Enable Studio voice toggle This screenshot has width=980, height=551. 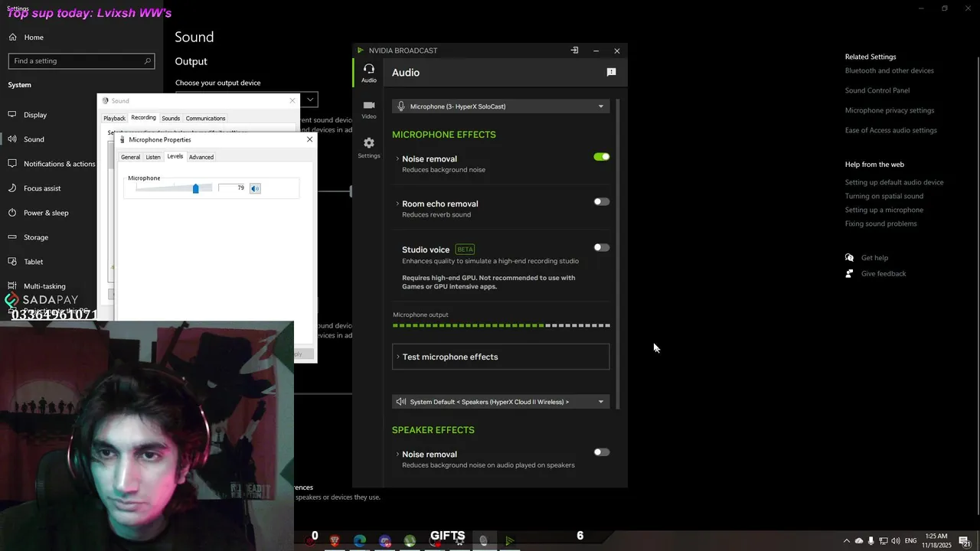click(x=602, y=248)
